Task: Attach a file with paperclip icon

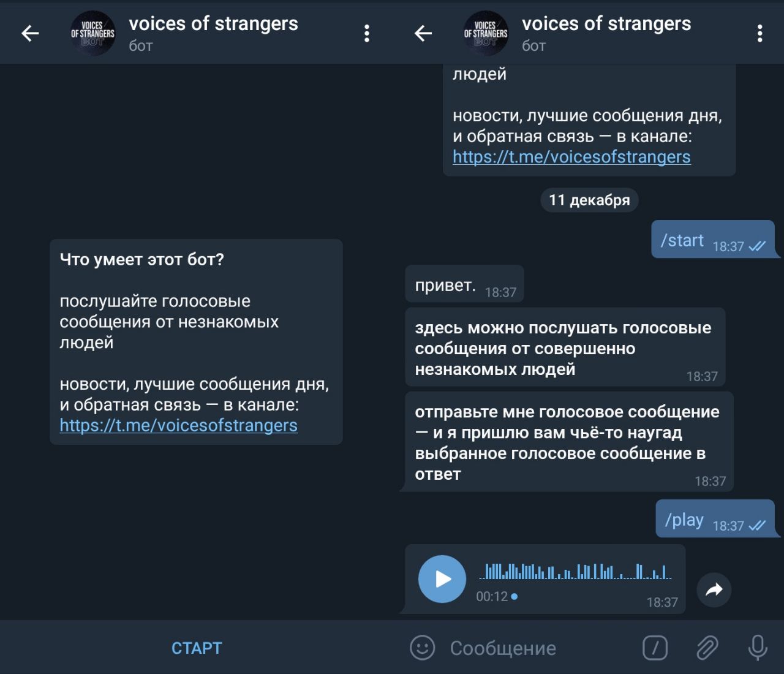Action: point(707,648)
